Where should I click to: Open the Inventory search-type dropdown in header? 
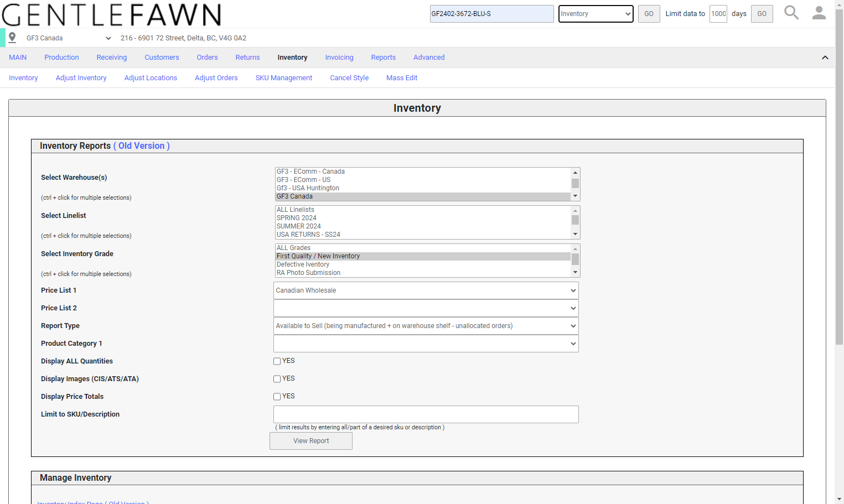pyautogui.click(x=596, y=14)
